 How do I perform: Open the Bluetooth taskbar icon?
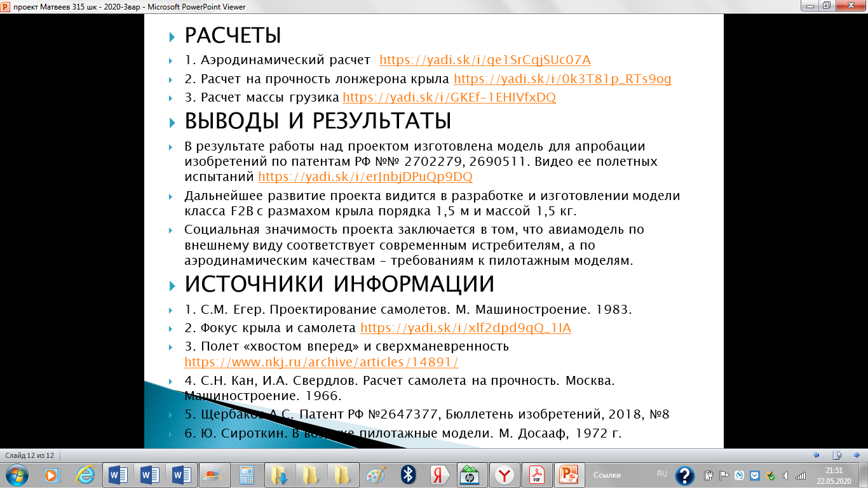(409, 475)
